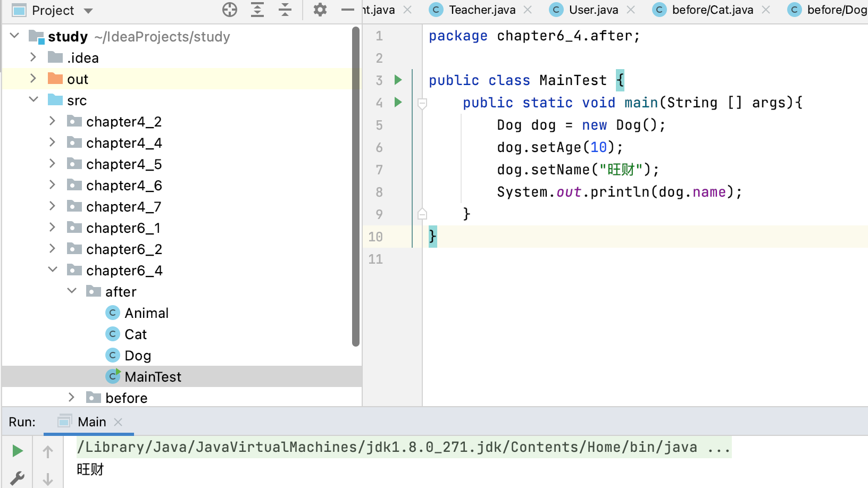Image resolution: width=868 pixels, height=488 pixels.
Task: Expand the chapter4_2 package
Action: tap(52, 121)
